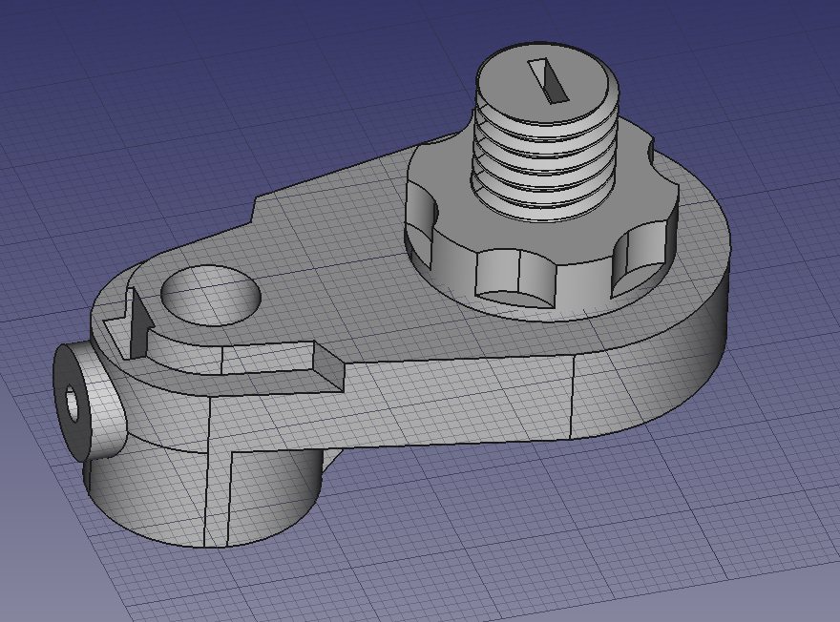Select the small hole in the side boss
Screen dimensions: 840x622
coord(73,403)
